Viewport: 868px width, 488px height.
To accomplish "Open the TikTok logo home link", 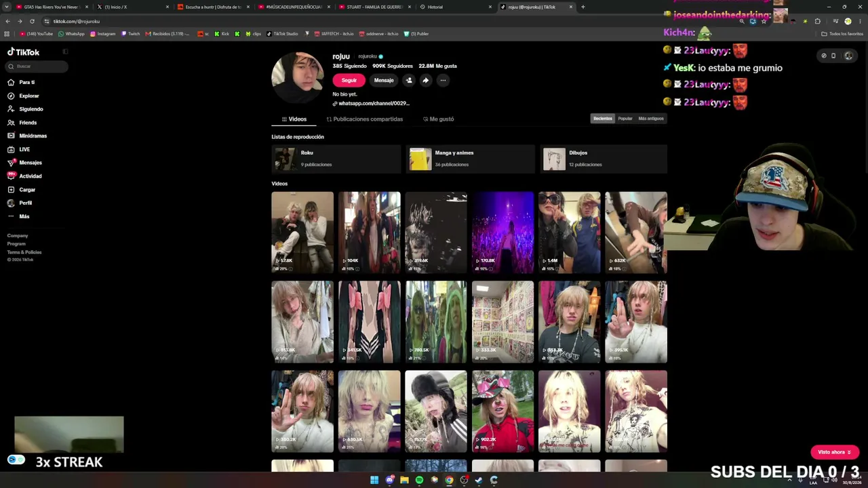I will pyautogui.click(x=23, y=52).
